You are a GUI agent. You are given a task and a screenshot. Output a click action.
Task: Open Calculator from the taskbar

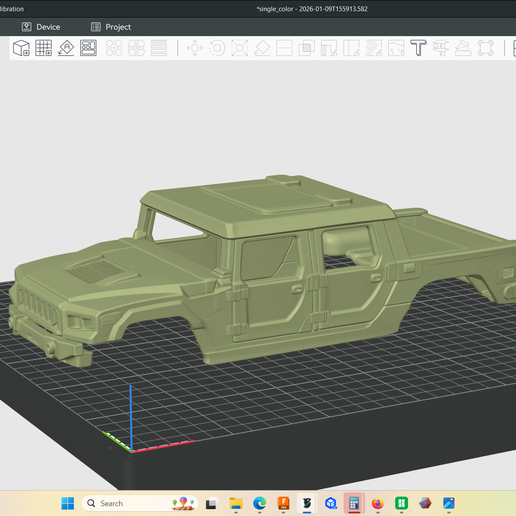point(354,503)
